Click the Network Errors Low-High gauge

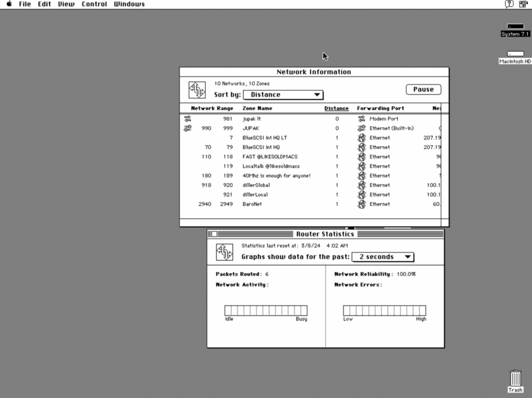[x=384, y=310]
